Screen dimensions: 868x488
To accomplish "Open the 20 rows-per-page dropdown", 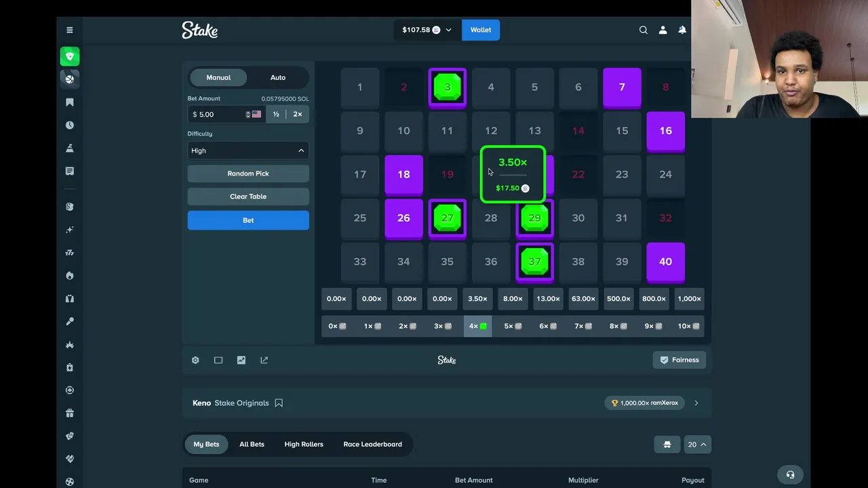I will [696, 445].
